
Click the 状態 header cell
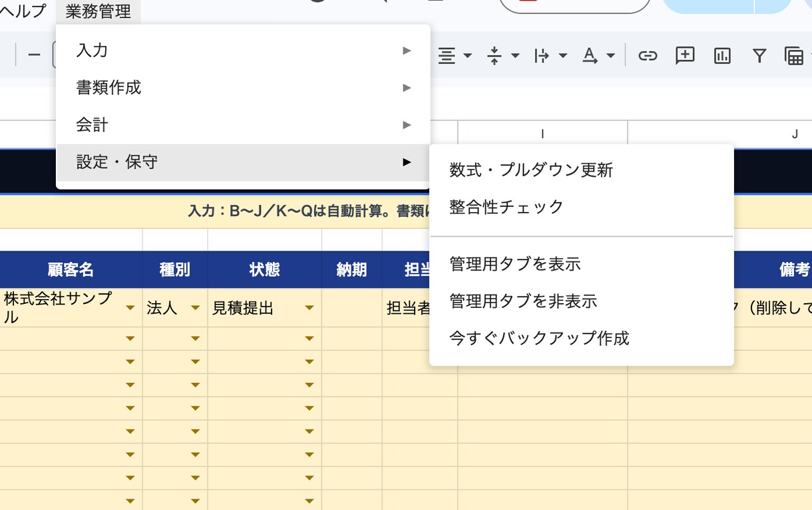(x=264, y=269)
